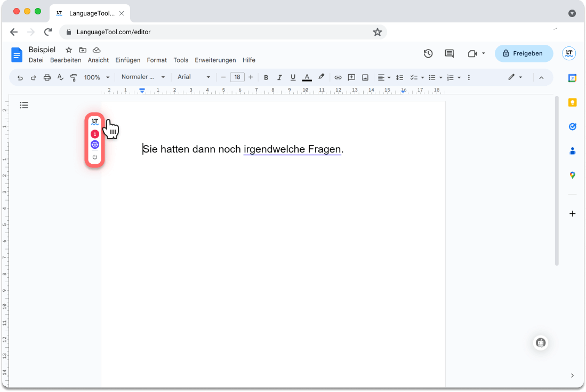Open Google Keep side panel
586x392 pixels.
pos(572,102)
